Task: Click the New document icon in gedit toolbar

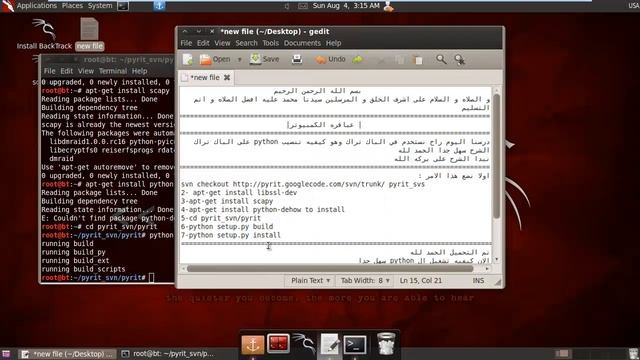Action: point(188,60)
